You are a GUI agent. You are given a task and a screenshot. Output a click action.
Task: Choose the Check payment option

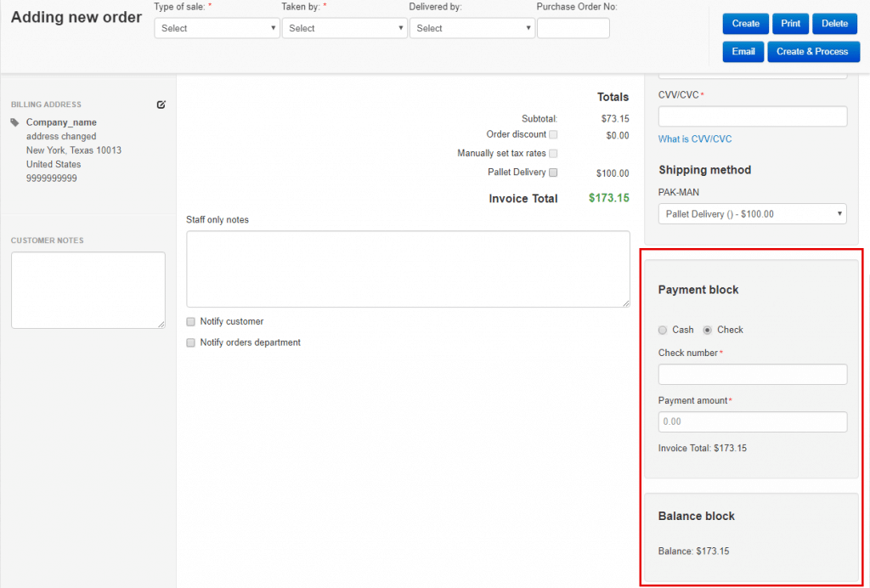708,330
